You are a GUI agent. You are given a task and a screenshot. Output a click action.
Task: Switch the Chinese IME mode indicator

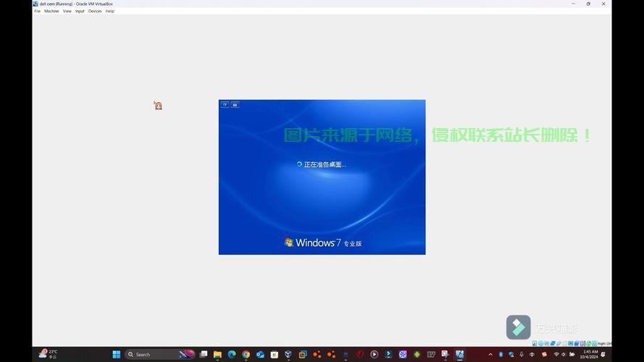pyautogui.click(x=532, y=354)
